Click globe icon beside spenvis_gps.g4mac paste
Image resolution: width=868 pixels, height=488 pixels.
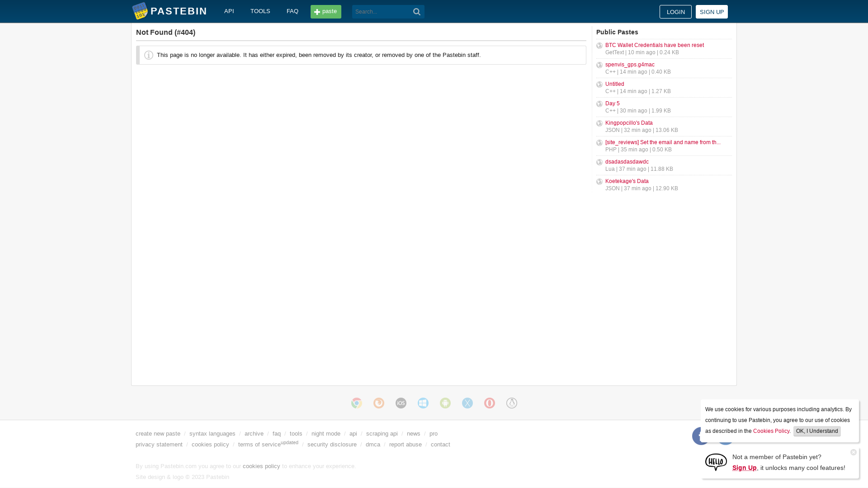point(599,65)
